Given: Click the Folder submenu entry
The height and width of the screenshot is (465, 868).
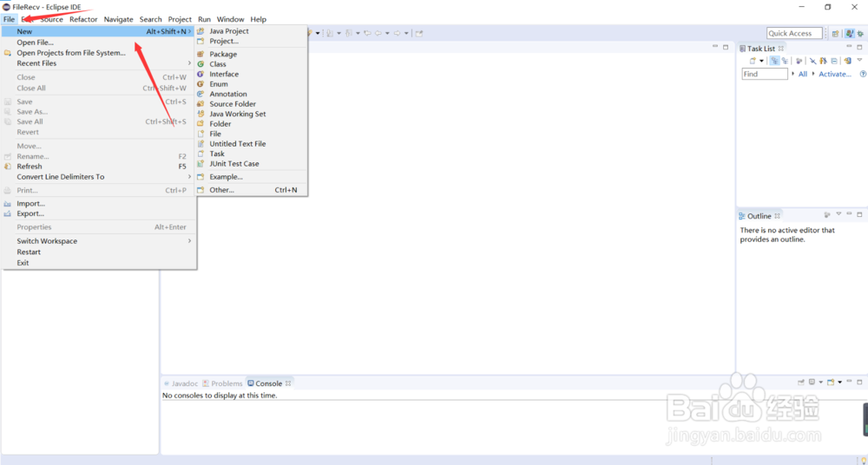Looking at the screenshot, I should 252,124.
